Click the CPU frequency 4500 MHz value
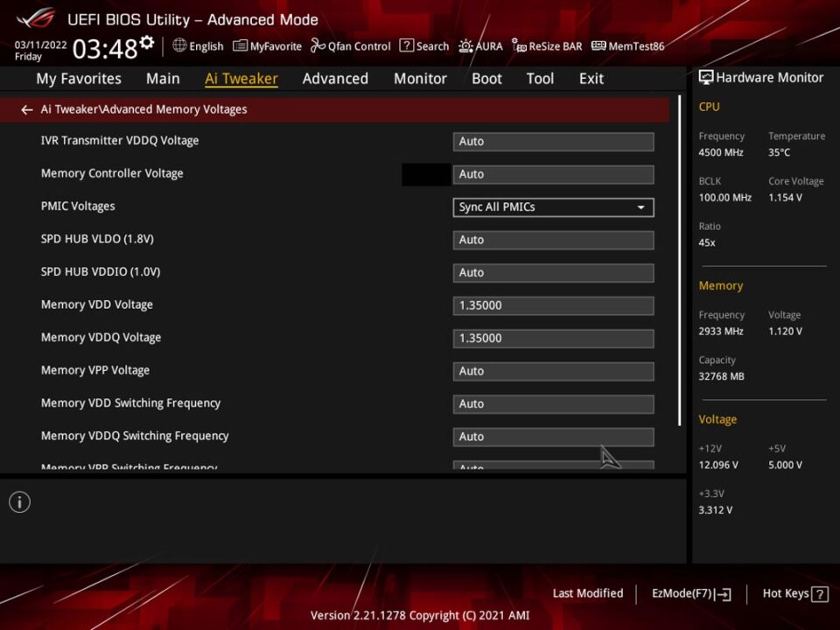 pyautogui.click(x=721, y=152)
